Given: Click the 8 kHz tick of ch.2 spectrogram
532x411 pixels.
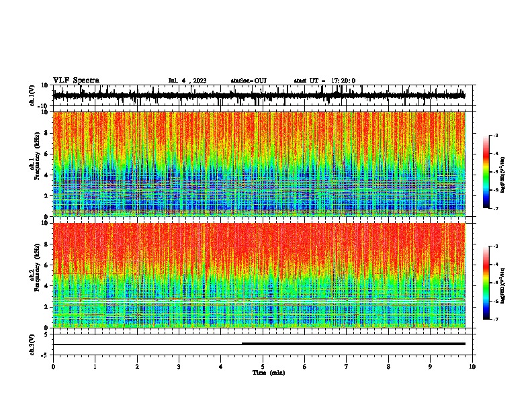Looking at the screenshot, I should (46, 244).
